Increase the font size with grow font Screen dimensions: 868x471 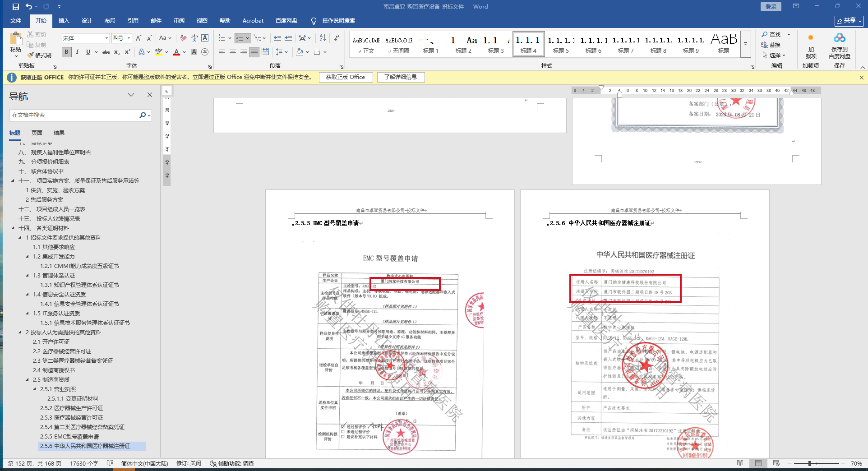(139, 38)
